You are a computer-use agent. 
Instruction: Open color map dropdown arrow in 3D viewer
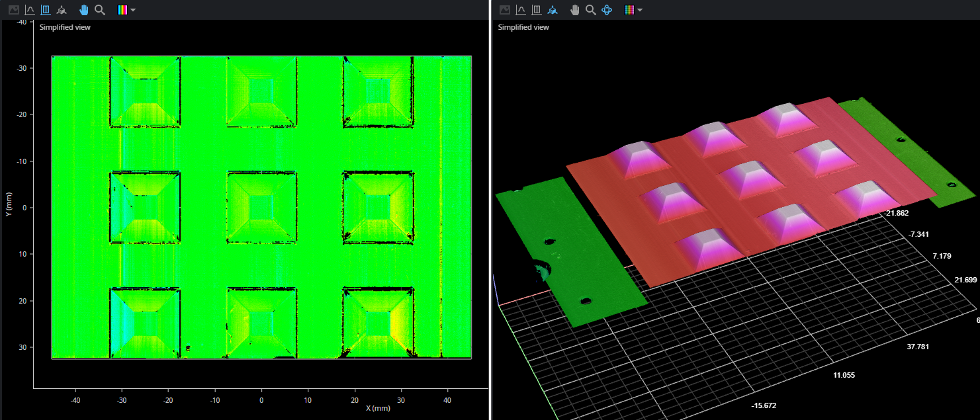(641, 10)
